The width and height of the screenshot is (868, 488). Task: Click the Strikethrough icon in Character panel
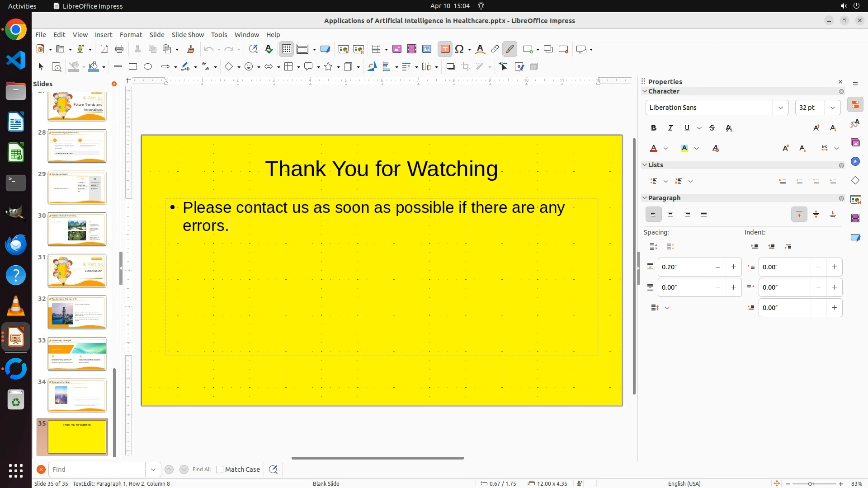(712, 128)
